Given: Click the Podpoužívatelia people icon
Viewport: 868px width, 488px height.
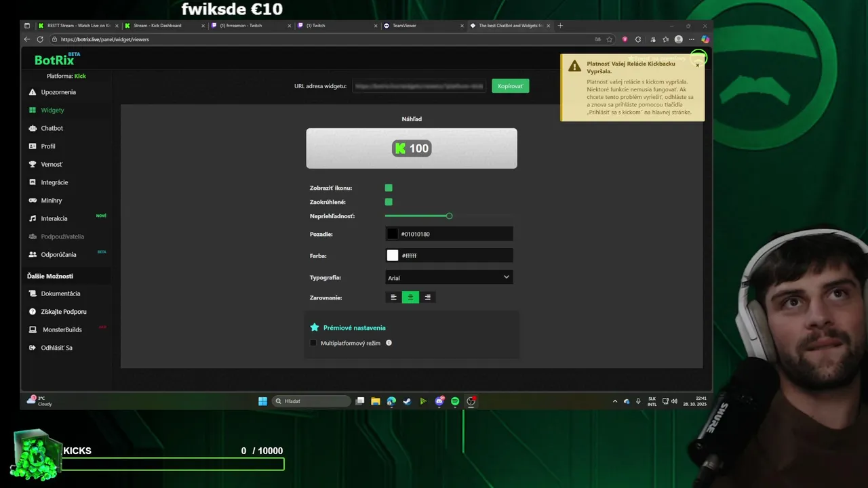Looking at the screenshot, I should (33, 237).
